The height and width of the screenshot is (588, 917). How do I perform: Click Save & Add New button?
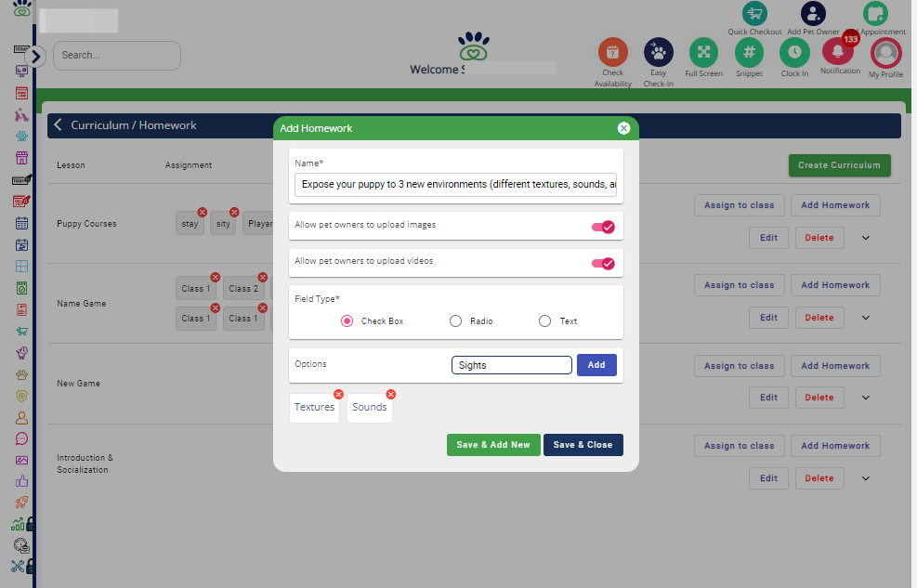pos(493,445)
